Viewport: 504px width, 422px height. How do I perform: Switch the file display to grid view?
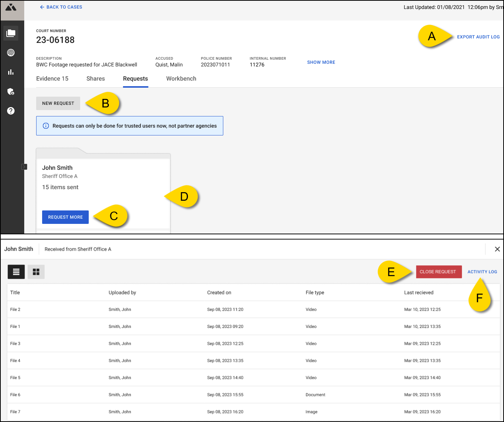[x=36, y=272]
